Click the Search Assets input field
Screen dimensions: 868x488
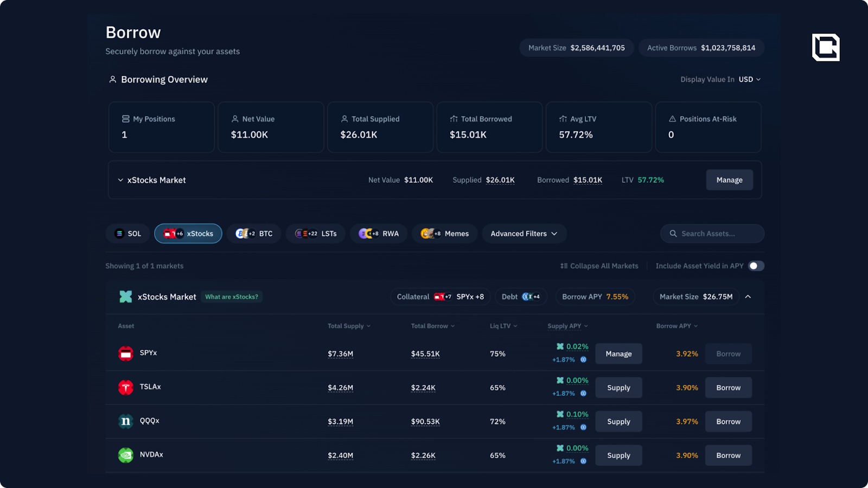712,234
